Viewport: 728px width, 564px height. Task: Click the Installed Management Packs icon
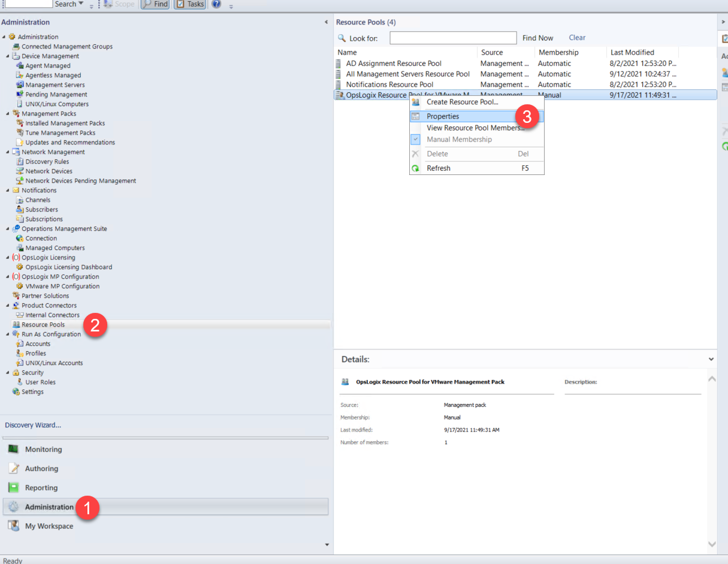click(x=20, y=123)
